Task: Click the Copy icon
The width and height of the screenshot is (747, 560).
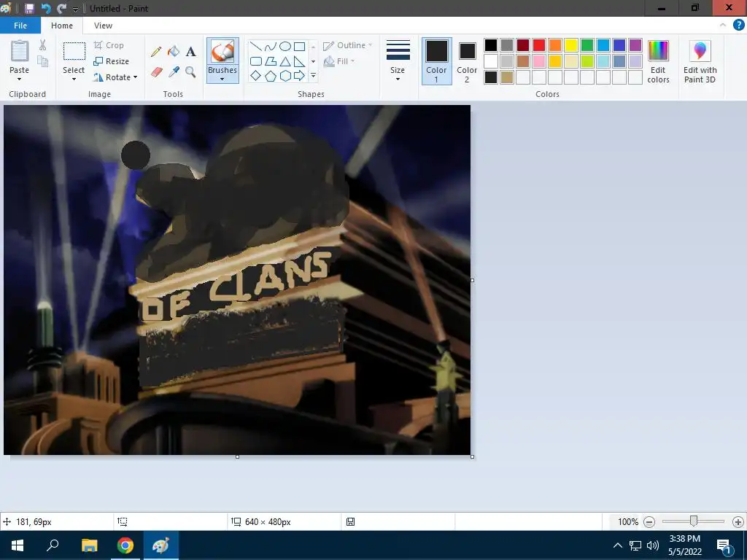Action: click(x=43, y=61)
